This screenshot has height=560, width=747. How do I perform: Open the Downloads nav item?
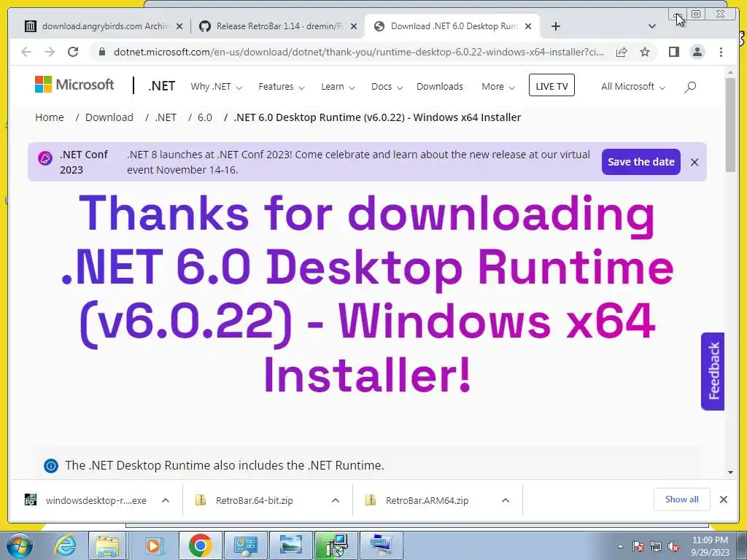[440, 87]
